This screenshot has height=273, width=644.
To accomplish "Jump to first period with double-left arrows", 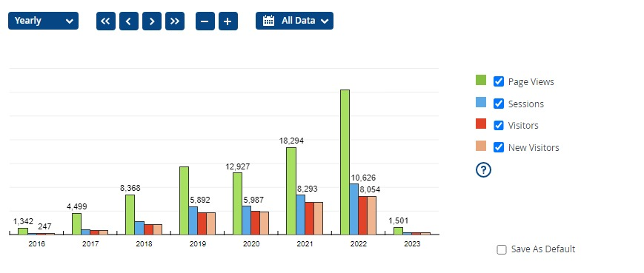I will [x=105, y=21].
